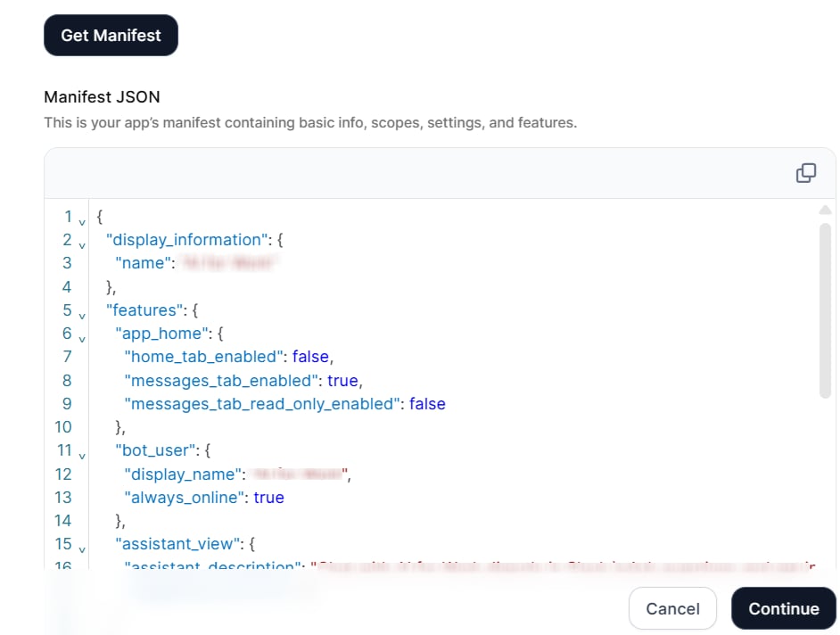This screenshot has width=840, height=635.
Task: Click the "messages_tab_read_only_enabled" key
Action: point(262,404)
